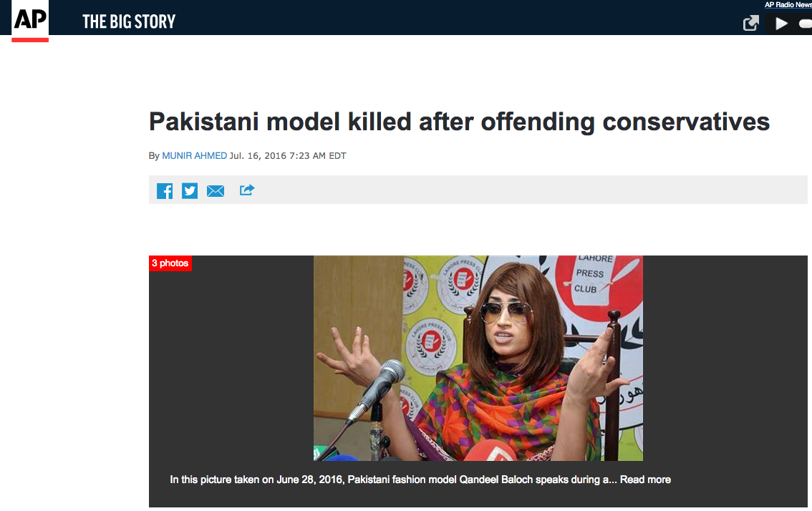Adjust the radio player progress slider
The height and width of the screenshot is (511, 812).
(806, 24)
